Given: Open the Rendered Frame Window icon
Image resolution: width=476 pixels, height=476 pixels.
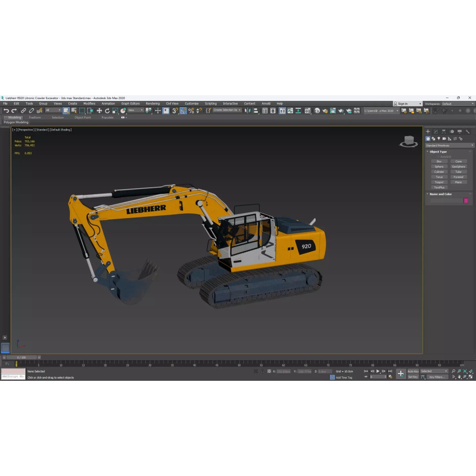Looking at the screenshot, I should tap(333, 111).
